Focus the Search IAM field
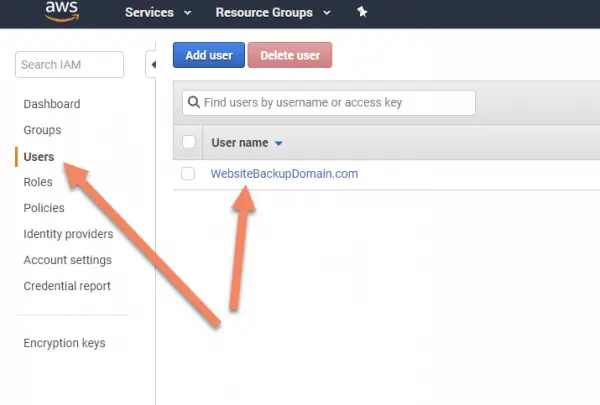 tap(70, 64)
